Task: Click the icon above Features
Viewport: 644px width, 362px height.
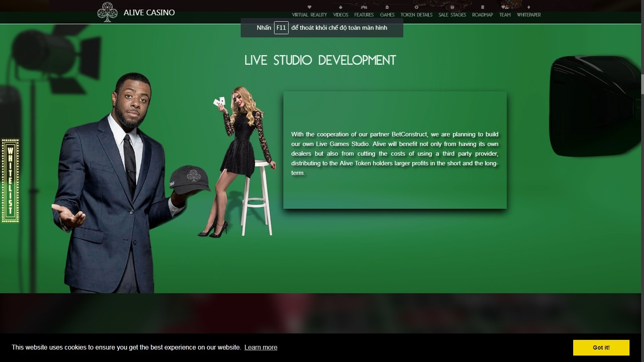Action: (x=364, y=7)
